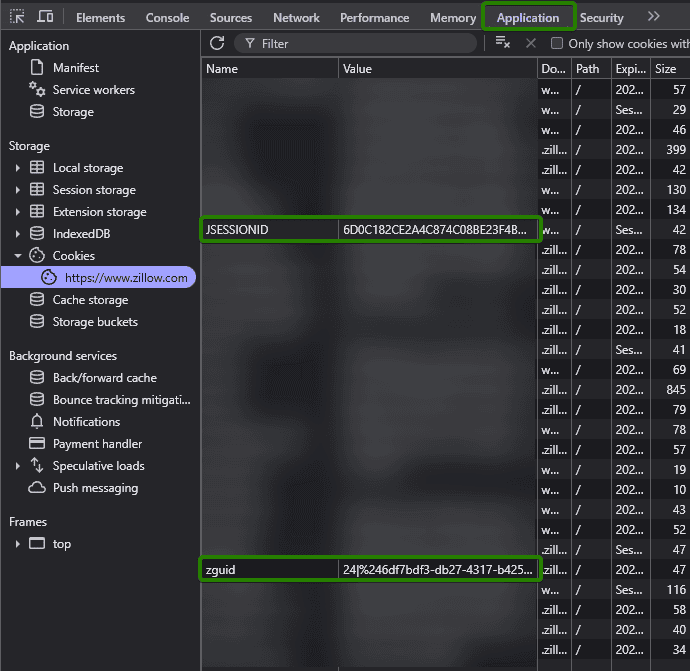Sort cookies by the Name column header
Viewport: 690px width, 671px height.
click(270, 69)
